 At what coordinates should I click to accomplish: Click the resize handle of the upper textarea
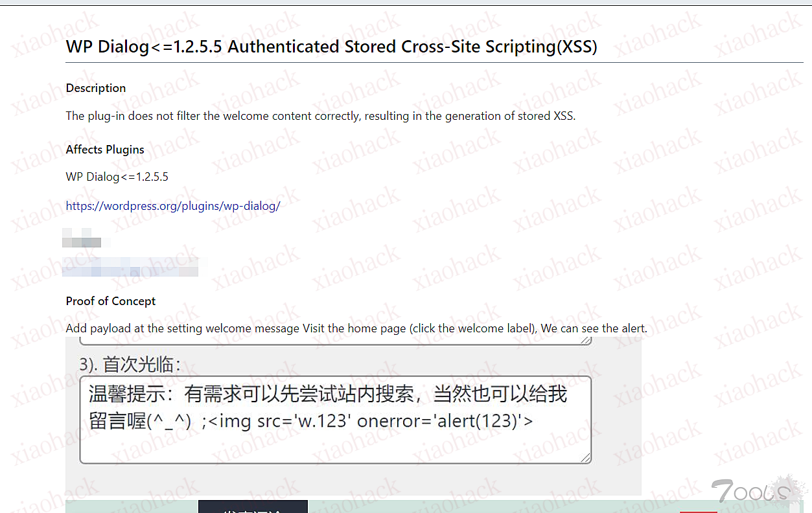(x=585, y=340)
